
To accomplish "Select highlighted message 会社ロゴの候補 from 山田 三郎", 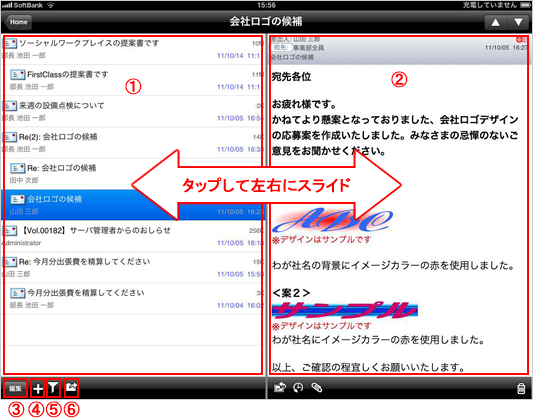I will (133, 205).
